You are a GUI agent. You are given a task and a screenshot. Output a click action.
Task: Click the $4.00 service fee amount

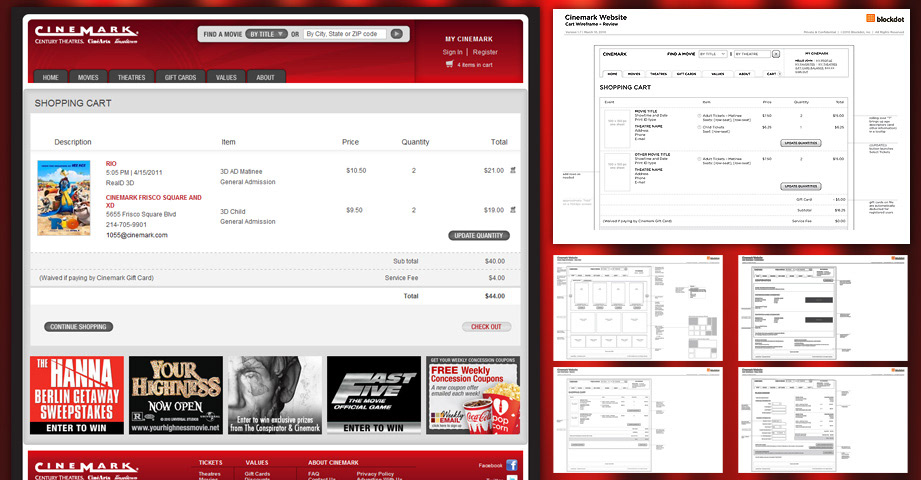(x=496, y=278)
